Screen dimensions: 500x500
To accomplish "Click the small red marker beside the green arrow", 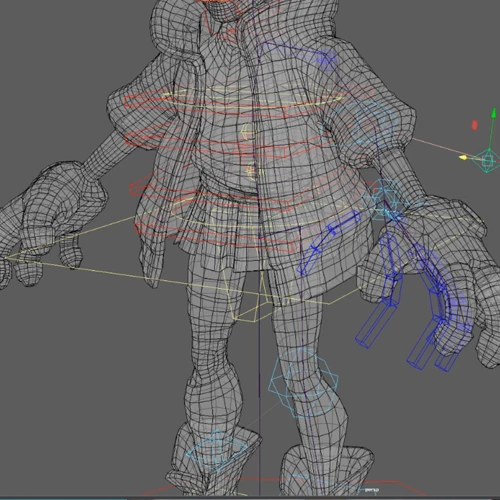I will (x=475, y=125).
